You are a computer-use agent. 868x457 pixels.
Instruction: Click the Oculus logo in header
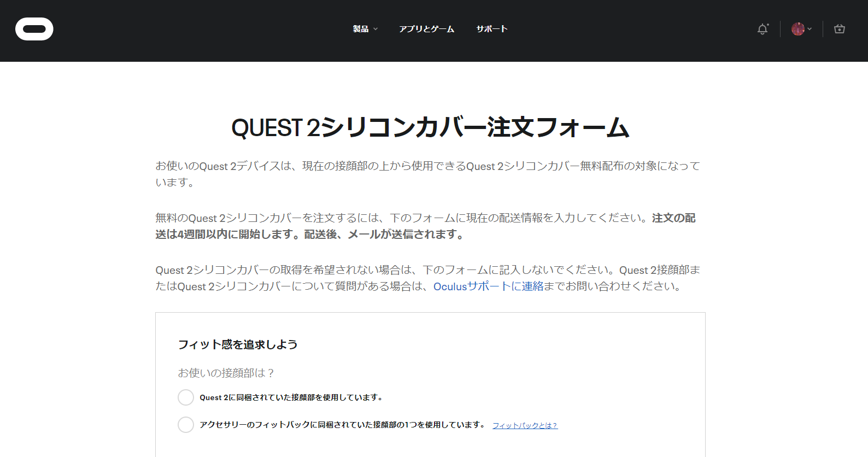(34, 29)
